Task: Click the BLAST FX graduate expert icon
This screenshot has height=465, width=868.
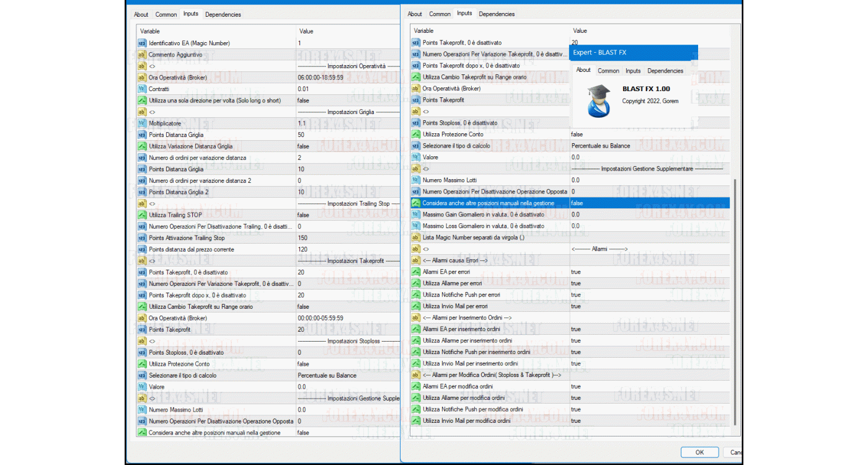Action: 598,100
